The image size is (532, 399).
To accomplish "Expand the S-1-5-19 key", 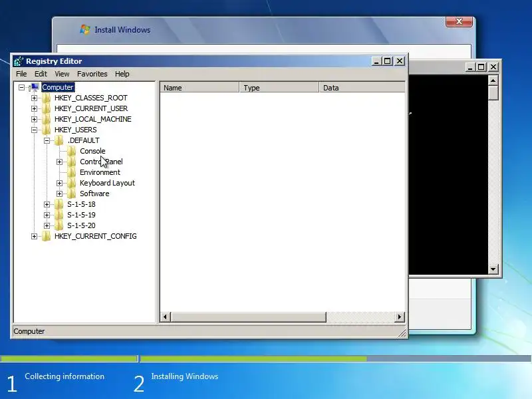I will point(47,215).
